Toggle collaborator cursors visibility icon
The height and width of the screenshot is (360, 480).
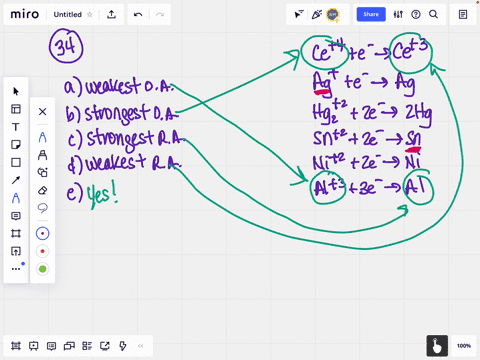pos(299,14)
